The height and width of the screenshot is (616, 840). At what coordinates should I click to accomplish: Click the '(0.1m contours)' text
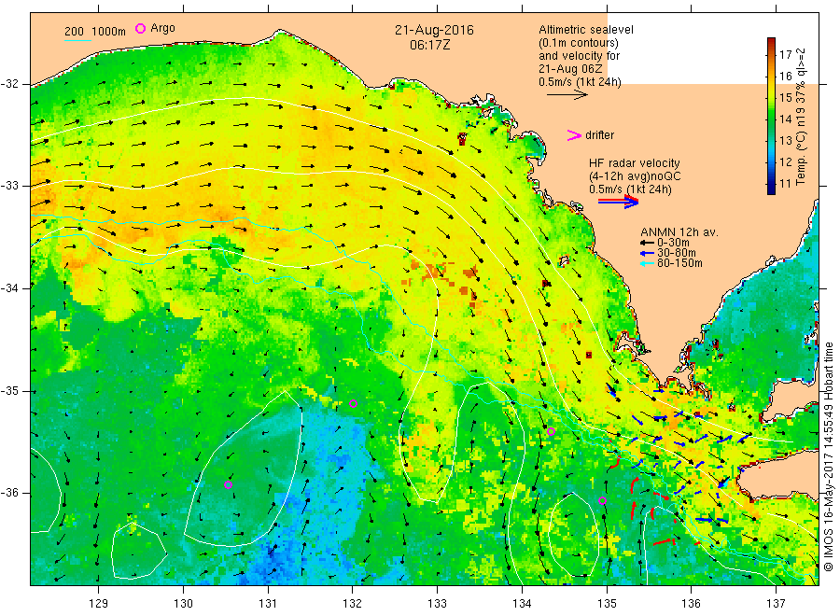(x=579, y=43)
